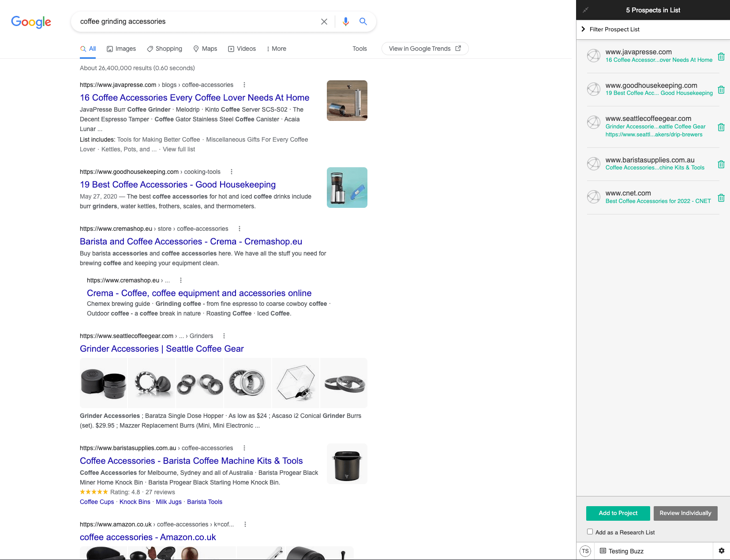
Task: Select the All results tab
Action: [x=88, y=49]
